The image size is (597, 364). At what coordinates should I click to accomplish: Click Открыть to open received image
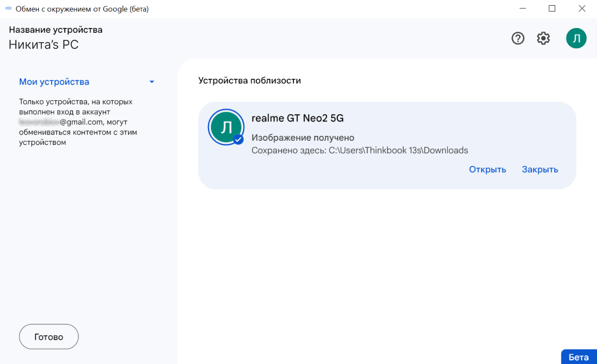(487, 170)
